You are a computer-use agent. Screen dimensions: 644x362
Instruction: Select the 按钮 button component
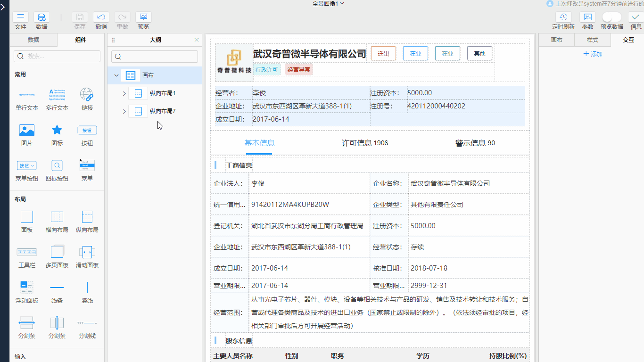click(87, 134)
